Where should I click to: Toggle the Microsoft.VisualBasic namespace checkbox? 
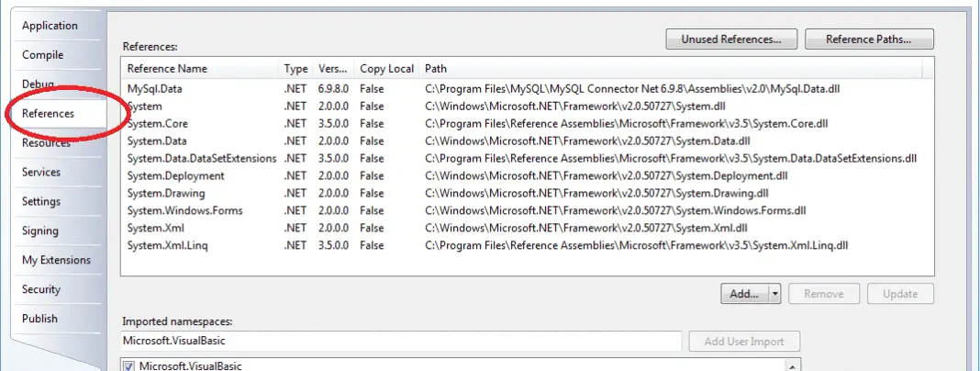(129, 366)
